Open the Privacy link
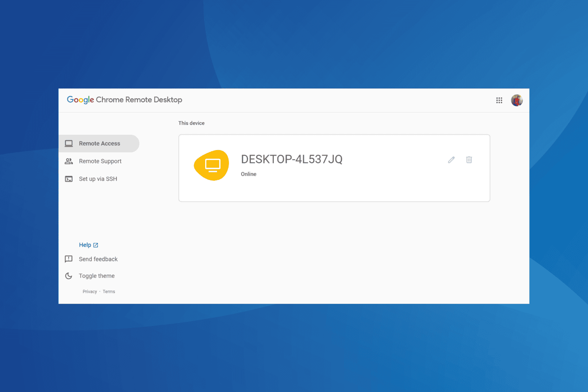The height and width of the screenshot is (392, 588). 90,292
